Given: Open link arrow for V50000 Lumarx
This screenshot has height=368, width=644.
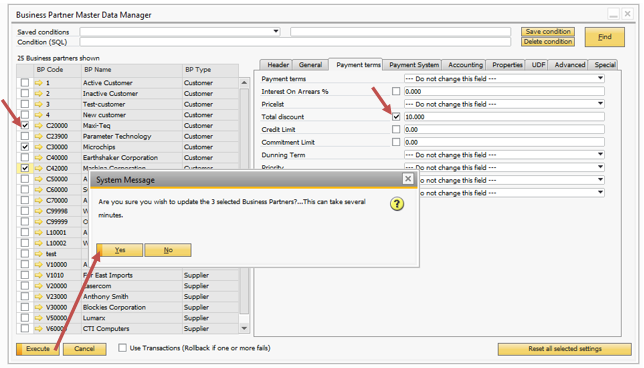Looking at the screenshot, I should pyautogui.click(x=39, y=317).
